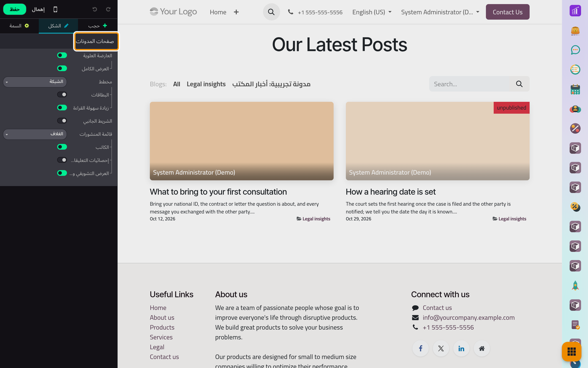Toggle the زيادة سهولة القراءة switch
Screen dimensions: 588x368
coord(62,108)
